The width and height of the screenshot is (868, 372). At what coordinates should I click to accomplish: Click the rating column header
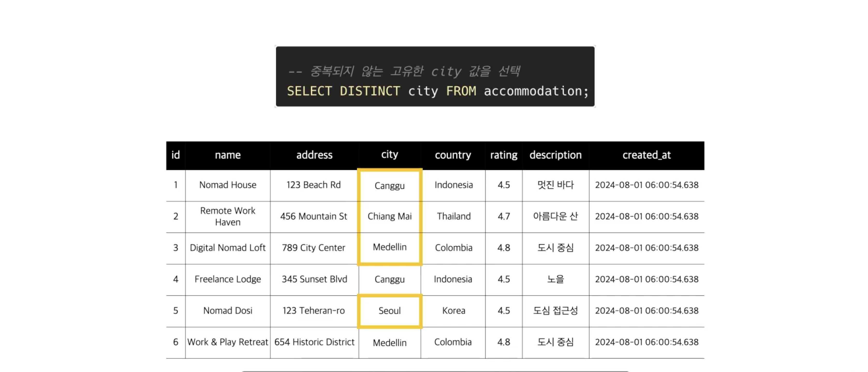[504, 155]
